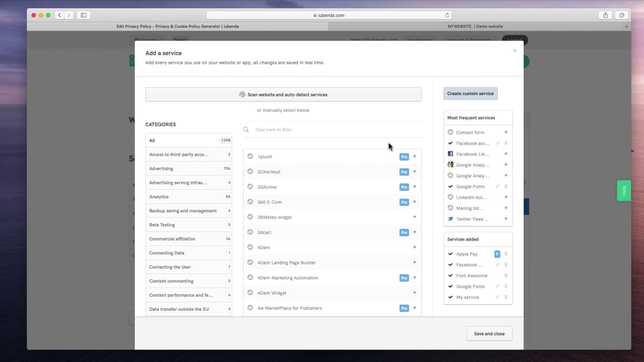
Task: Click the checkmark next to Facebook account in frequent services
Action: [x=450, y=143]
